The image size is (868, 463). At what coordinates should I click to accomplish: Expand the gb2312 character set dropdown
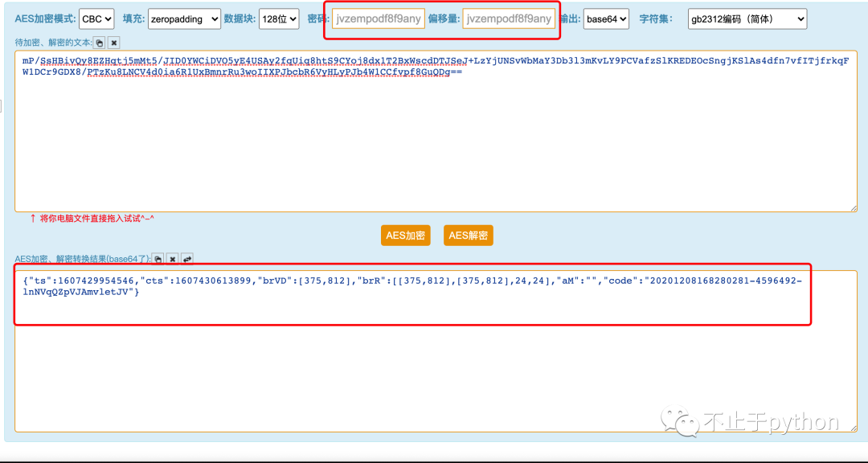[747, 18]
